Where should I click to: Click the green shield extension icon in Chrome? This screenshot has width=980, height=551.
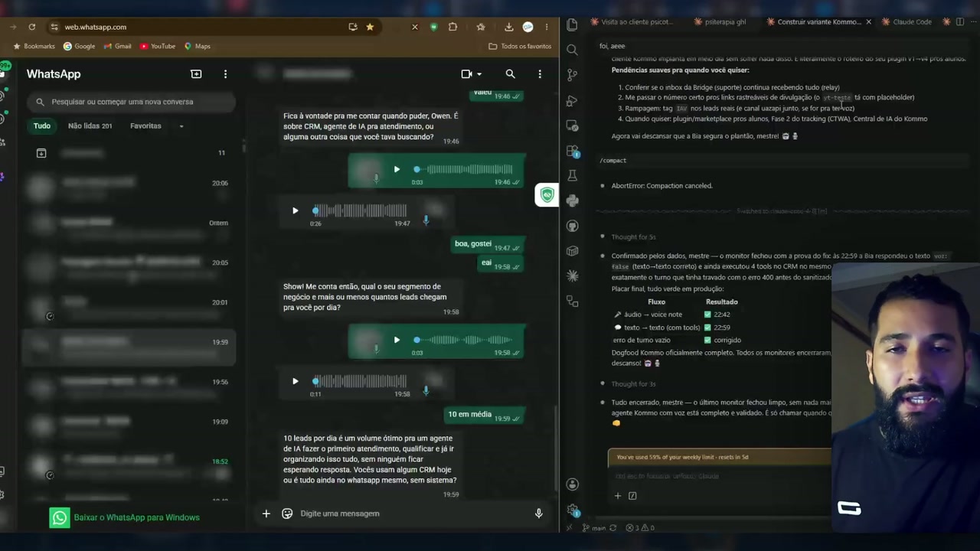tap(433, 27)
